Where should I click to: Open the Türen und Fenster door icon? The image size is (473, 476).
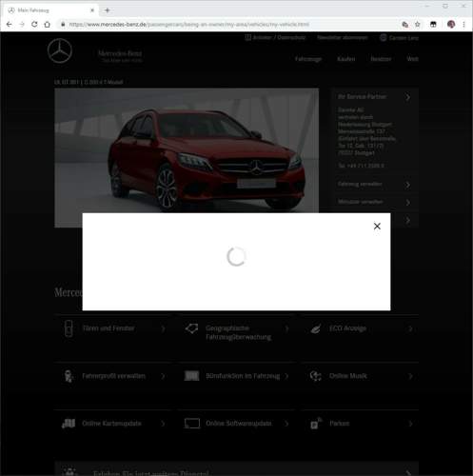click(x=69, y=328)
